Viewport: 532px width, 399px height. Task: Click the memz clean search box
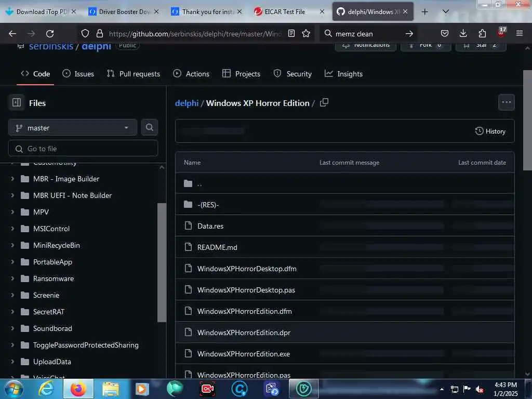coord(368,34)
